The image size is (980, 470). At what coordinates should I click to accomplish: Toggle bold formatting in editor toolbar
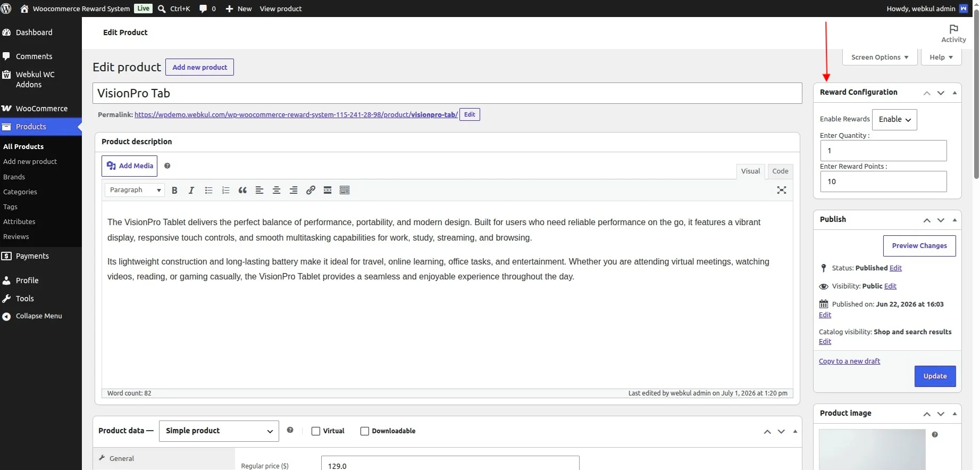click(x=174, y=190)
